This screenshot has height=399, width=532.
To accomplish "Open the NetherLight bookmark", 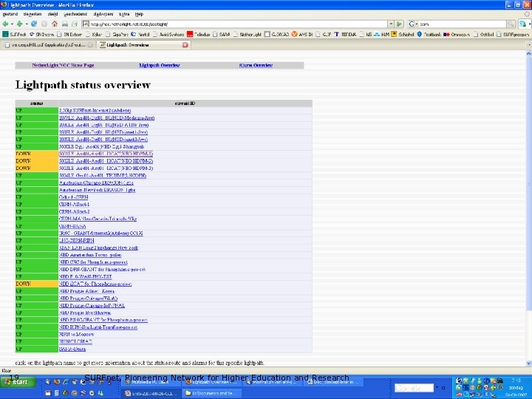I will click(248, 34).
